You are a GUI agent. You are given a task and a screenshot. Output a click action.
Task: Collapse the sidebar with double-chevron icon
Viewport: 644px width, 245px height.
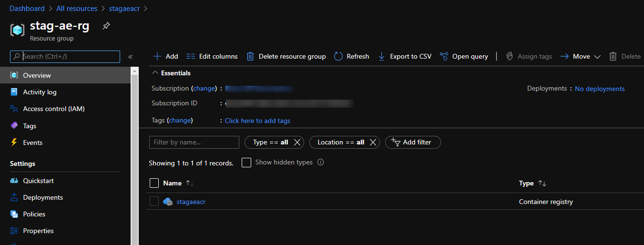click(x=130, y=57)
